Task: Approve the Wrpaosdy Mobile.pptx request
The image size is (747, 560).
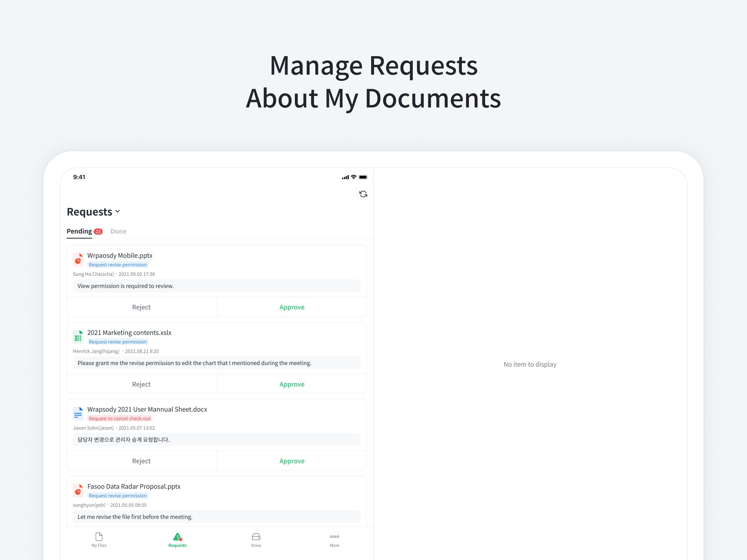Action: (x=292, y=307)
